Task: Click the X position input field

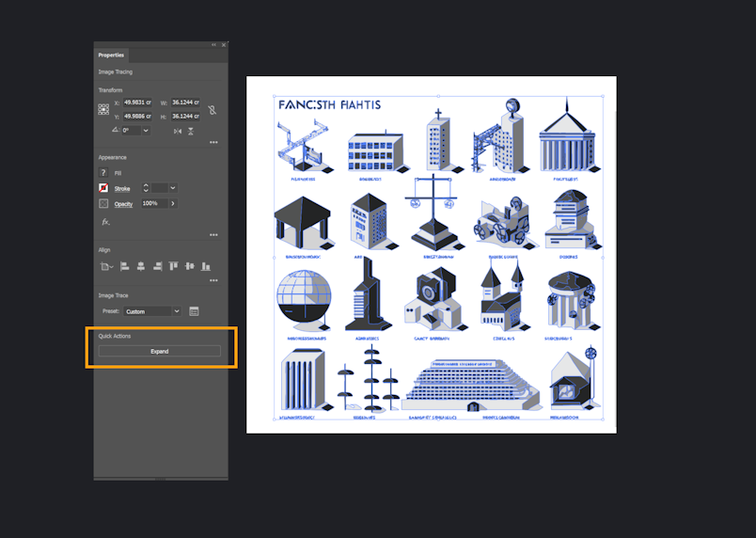Action: (137, 103)
